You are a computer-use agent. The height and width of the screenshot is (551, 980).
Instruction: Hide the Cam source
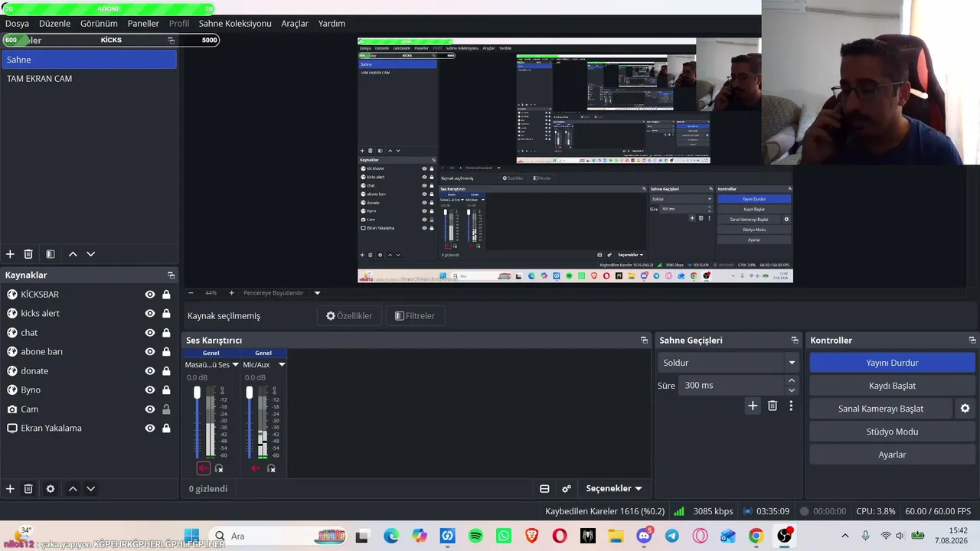150,409
